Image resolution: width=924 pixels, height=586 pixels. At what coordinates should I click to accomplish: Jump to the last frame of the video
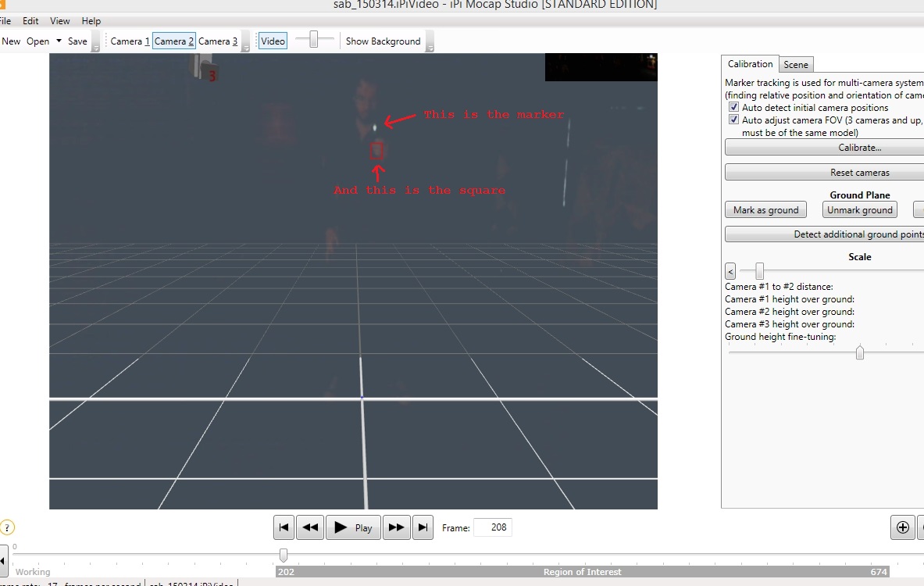point(423,527)
